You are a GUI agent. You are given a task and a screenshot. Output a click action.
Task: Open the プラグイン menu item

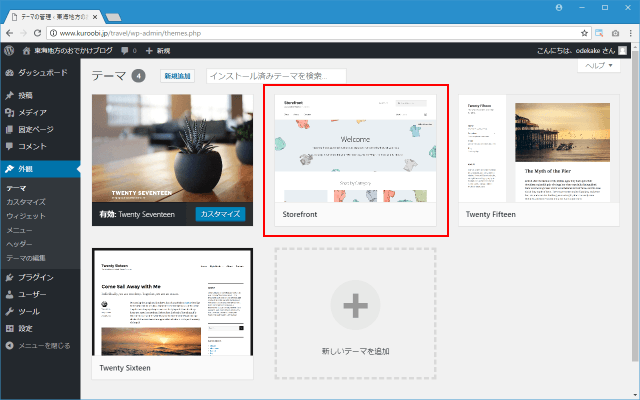(x=40, y=278)
